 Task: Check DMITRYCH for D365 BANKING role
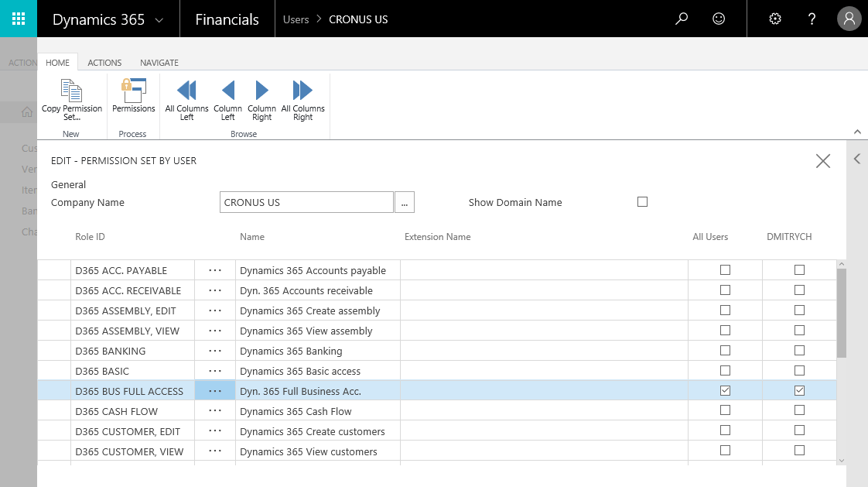[x=799, y=350]
